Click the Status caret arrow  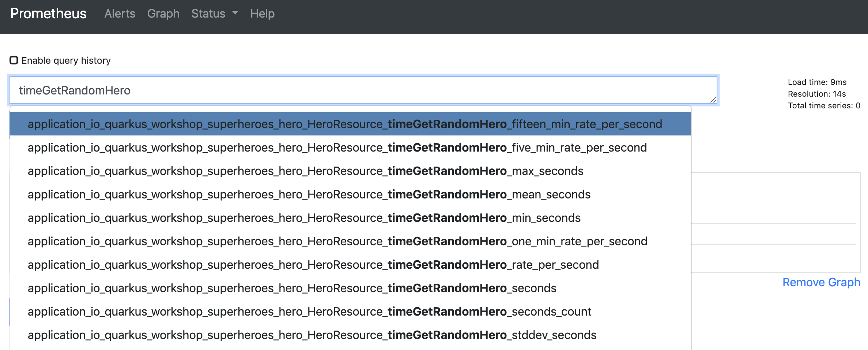(235, 13)
